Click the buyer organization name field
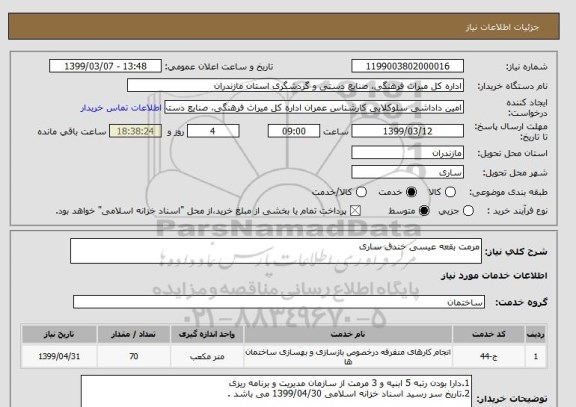The image size is (576, 407). tap(295, 86)
